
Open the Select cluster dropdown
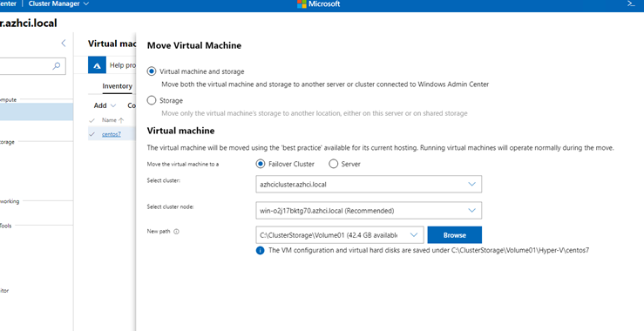pos(369,185)
